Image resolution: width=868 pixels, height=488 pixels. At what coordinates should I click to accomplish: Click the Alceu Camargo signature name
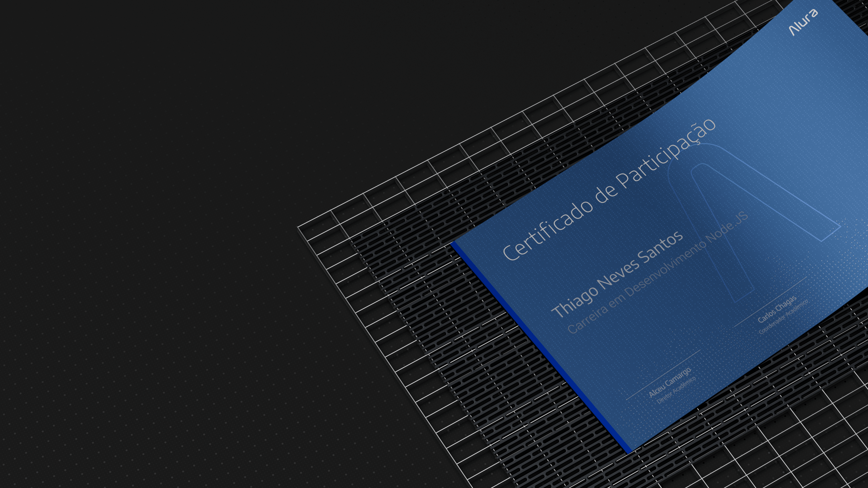pyautogui.click(x=669, y=383)
